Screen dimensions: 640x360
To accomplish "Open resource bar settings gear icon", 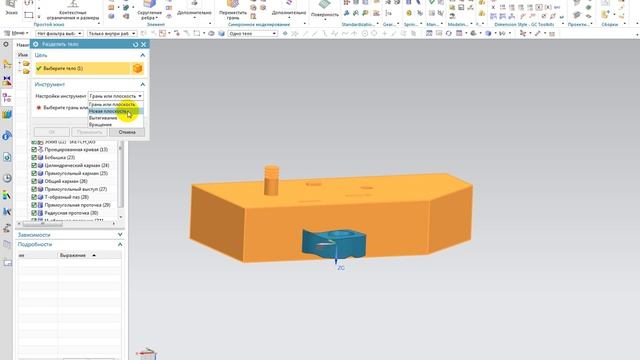I will pos(6,44).
